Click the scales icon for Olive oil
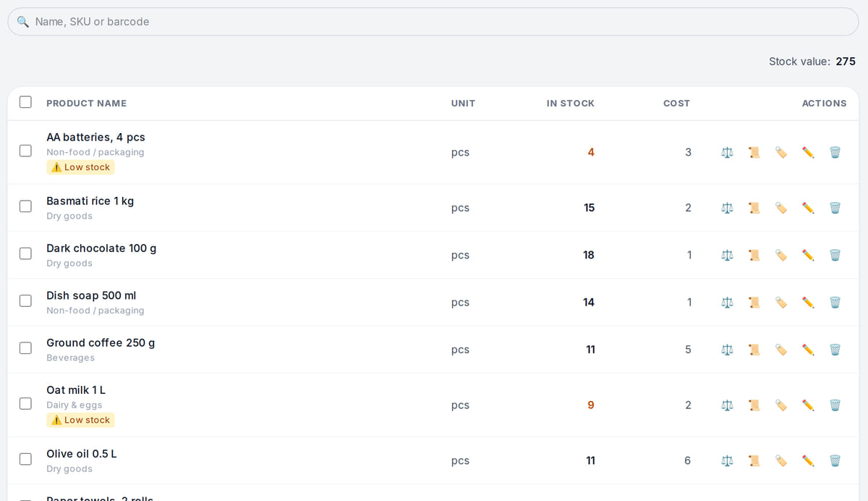The image size is (868, 501). 727,460
